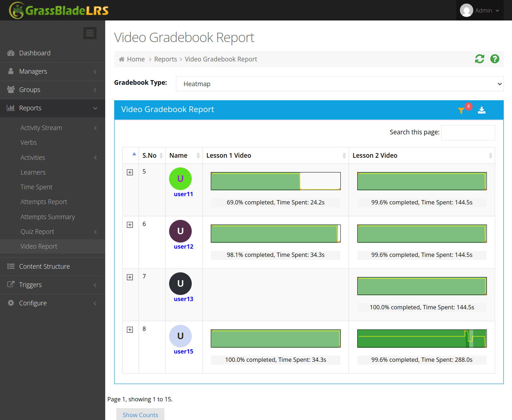Click the GrassBlade LRS logo
Screen dimensions: 512x420
click(59, 10)
